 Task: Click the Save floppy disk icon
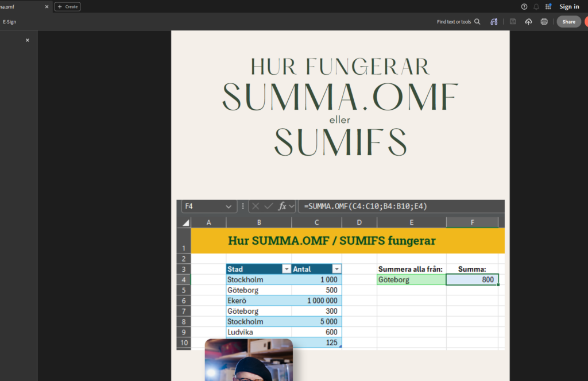[x=513, y=22]
